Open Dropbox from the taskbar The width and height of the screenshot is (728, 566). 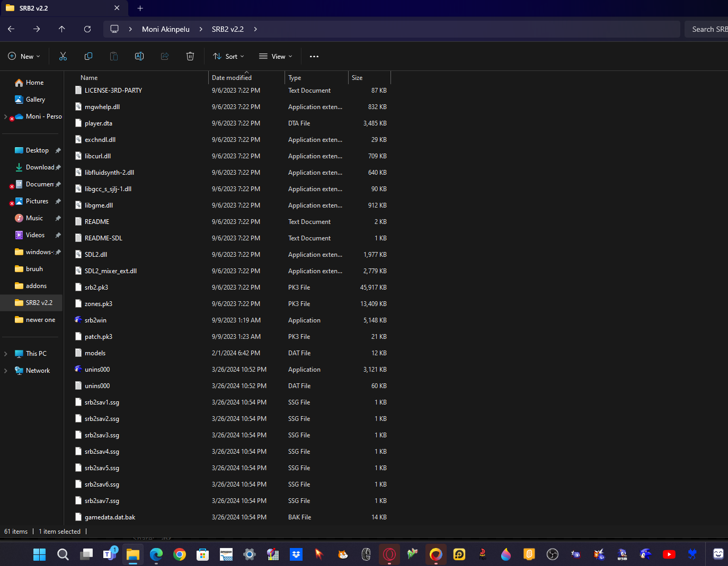coord(296,554)
